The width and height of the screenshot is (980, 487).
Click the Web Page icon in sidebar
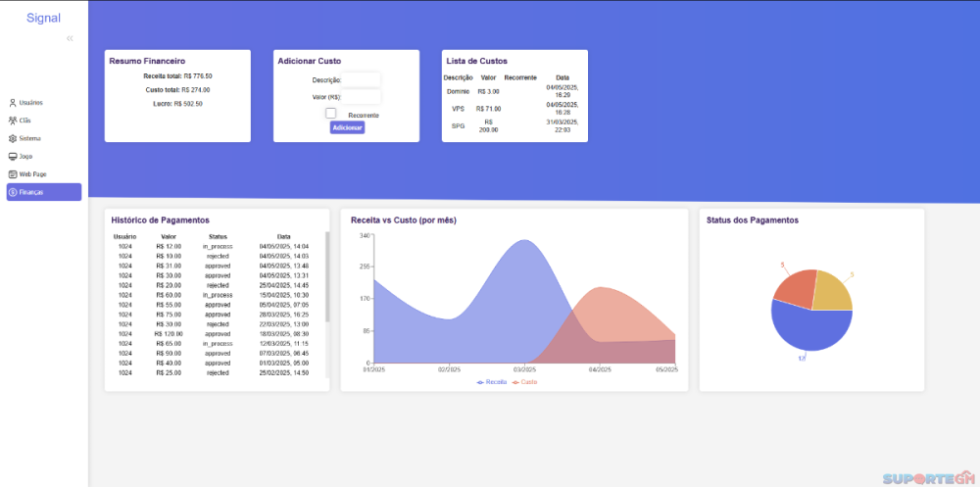pyautogui.click(x=12, y=174)
